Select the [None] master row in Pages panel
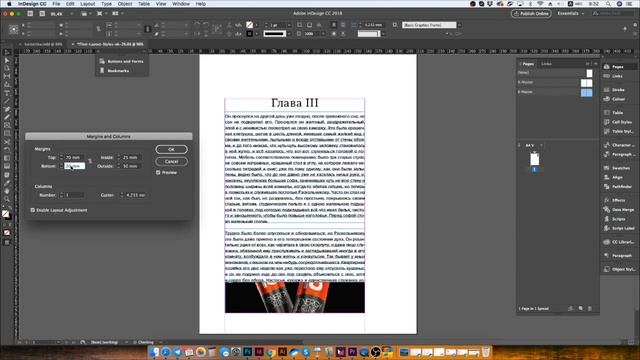This screenshot has height=360, width=640. pyautogui.click(x=555, y=73)
